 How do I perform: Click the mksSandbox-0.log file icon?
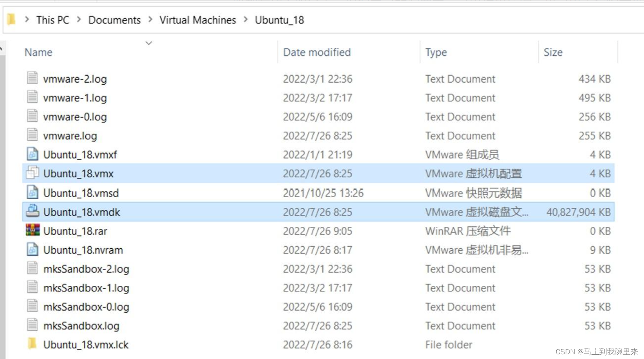pos(32,306)
